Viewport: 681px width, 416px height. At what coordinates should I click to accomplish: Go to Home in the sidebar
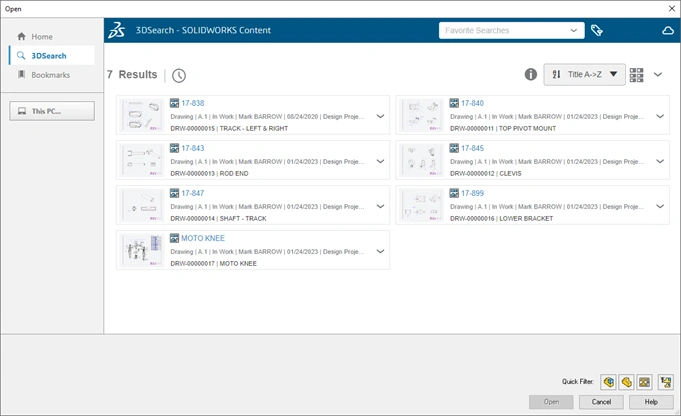(52, 36)
